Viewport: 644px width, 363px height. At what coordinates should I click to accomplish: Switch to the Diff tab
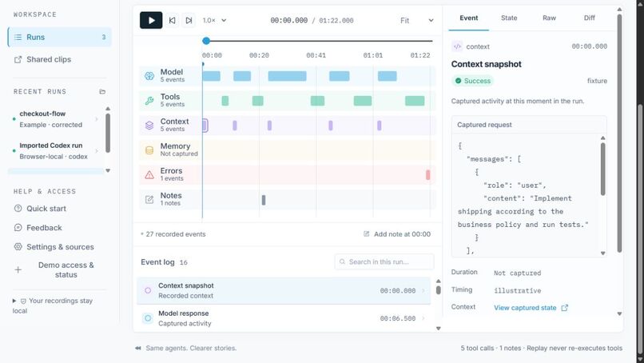tap(590, 18)
